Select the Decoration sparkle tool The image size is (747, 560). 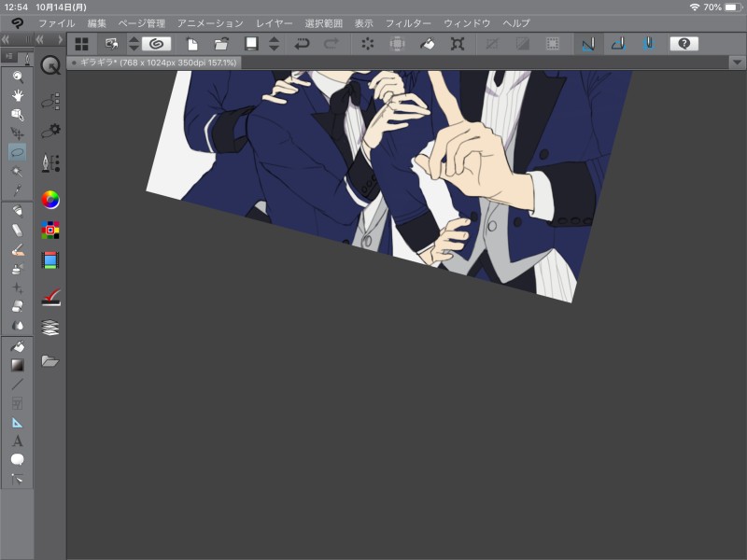[17, 288]
